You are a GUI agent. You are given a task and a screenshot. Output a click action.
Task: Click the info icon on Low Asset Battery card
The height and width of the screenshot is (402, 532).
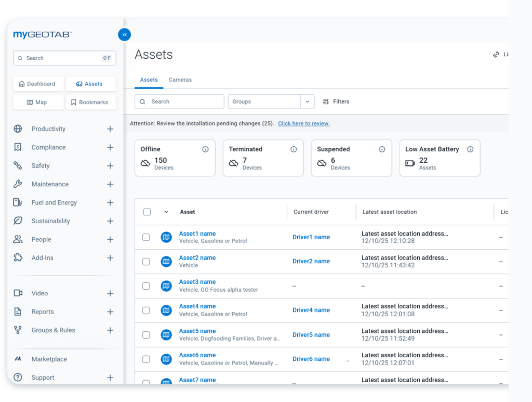(x=470, y=149)
